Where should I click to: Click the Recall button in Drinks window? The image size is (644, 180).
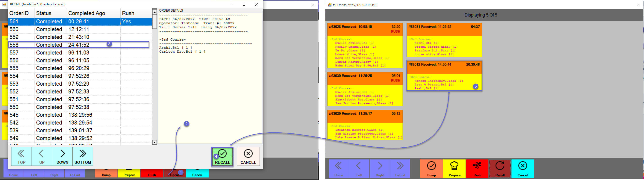pyautogui.click(x=500, y=168)
